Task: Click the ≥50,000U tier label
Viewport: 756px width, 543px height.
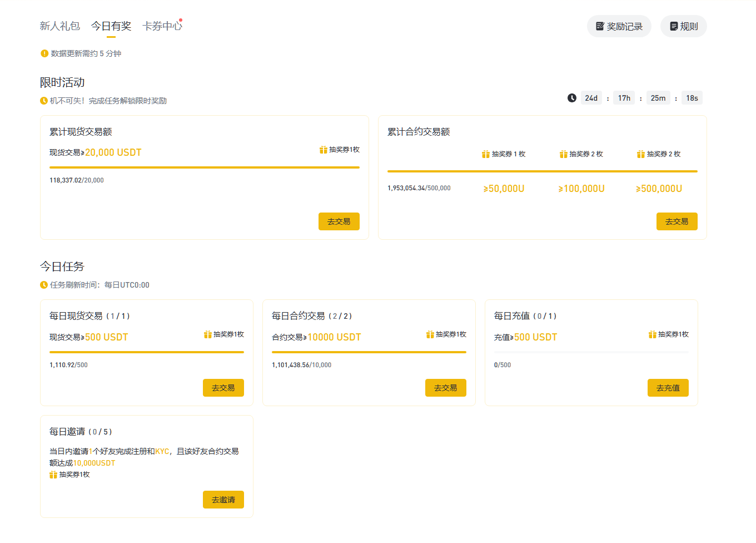Action: 504,189
